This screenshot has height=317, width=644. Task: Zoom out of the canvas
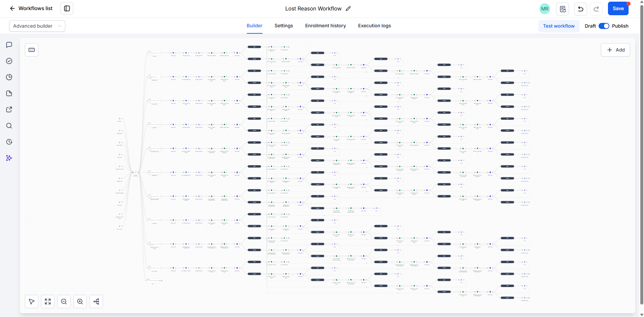(64, 302)
